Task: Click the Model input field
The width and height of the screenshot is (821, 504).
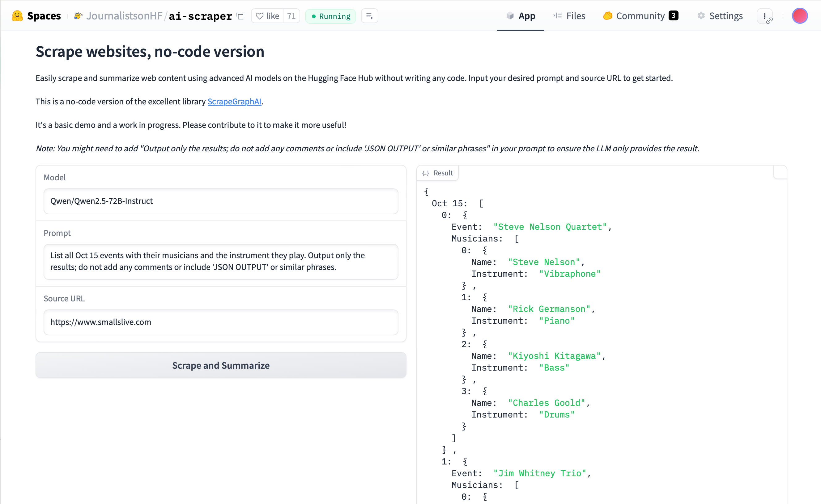Action: 221,201
